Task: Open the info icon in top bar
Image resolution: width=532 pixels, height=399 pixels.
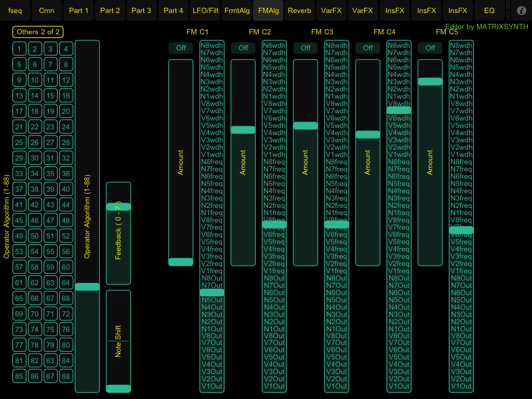Action: coord(522,10)
